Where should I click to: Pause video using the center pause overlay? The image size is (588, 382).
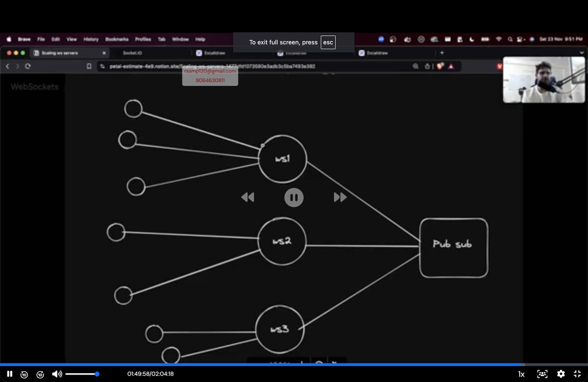pos(294,197)
